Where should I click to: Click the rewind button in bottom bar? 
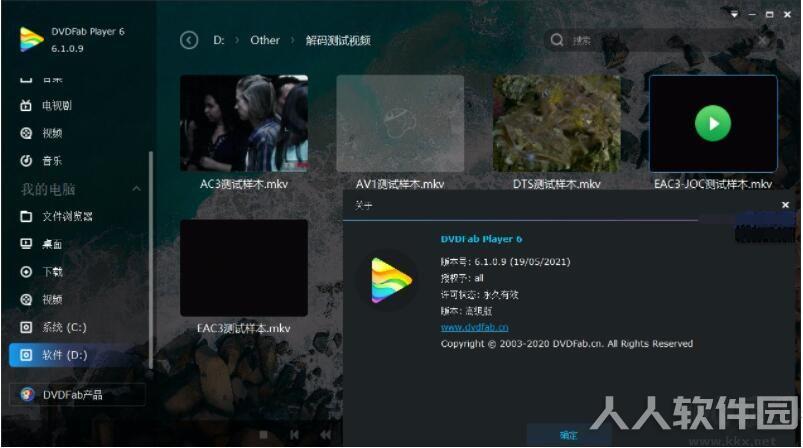[325, 435]
